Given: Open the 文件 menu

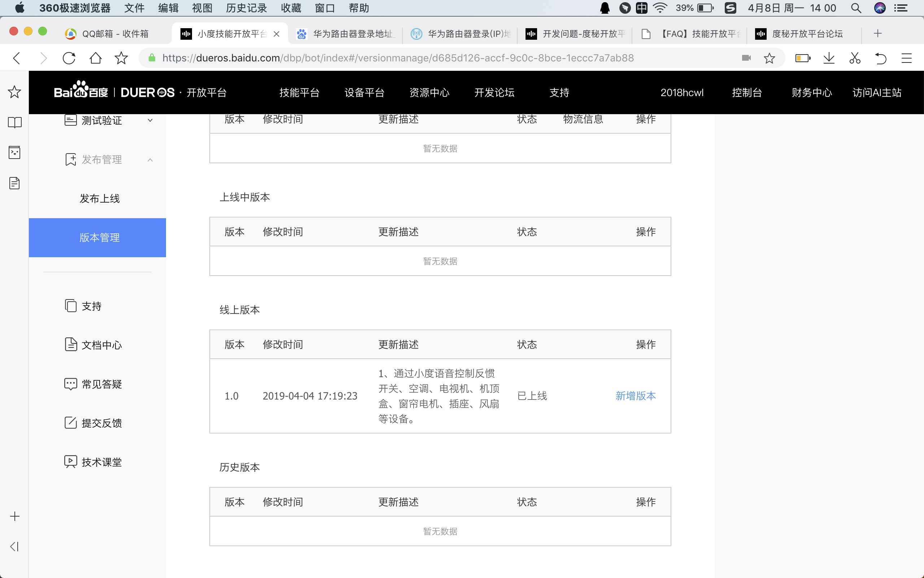Looking at the screenshot, I should tap(134, 8).
